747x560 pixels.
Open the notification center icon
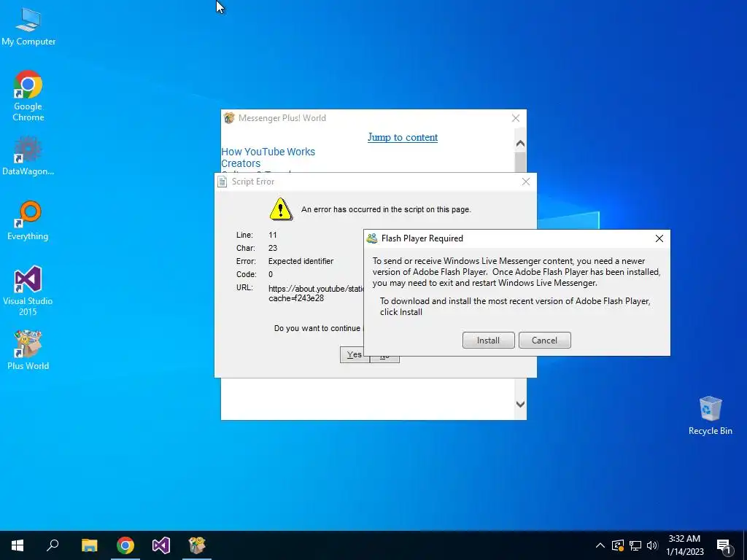click(x=724, y=546)
